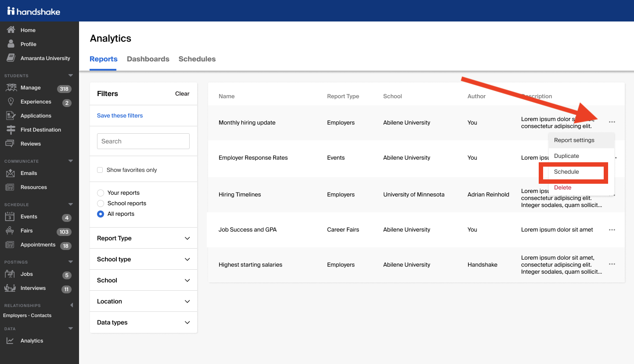Screen dimensions: 634x364
Task: Click the Author column header
Action: pyautogui.click(x=476, y=96)
